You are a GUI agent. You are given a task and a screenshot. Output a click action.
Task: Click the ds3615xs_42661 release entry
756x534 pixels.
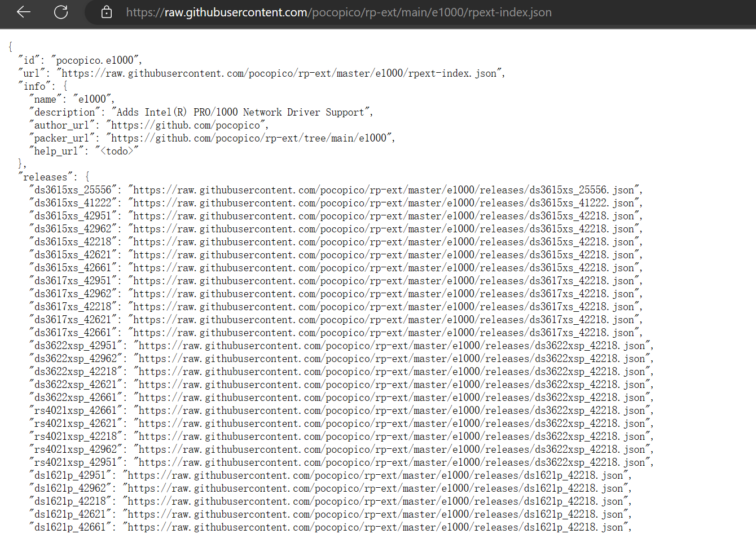click(336, 268)
